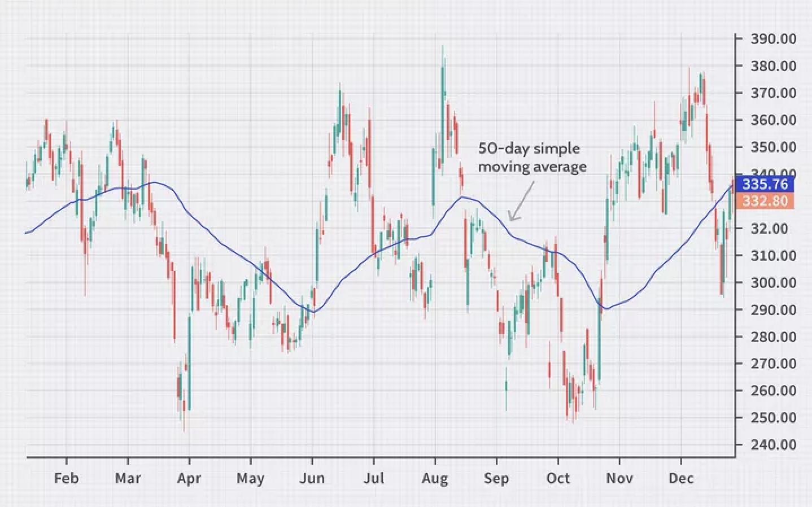Select the Jun label on the time axis
812x507 pixels.
point(312,479)
